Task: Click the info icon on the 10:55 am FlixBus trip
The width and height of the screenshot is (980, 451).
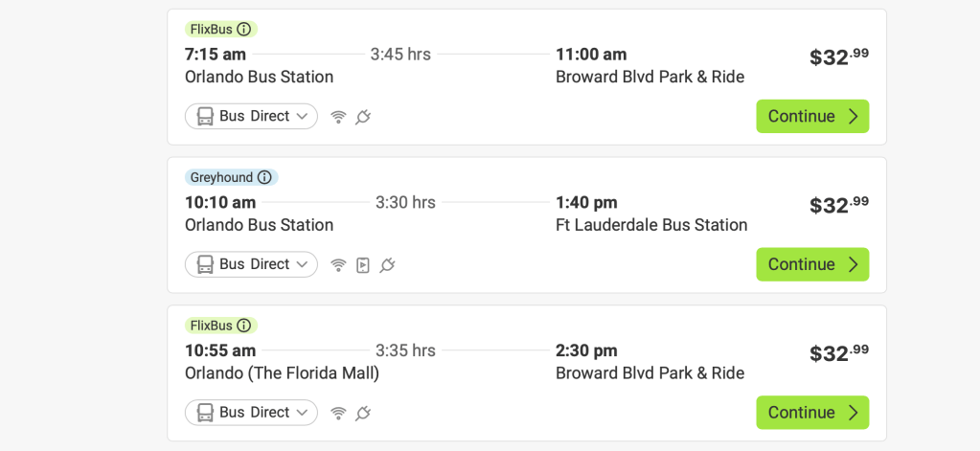Action: coord(244,326)
